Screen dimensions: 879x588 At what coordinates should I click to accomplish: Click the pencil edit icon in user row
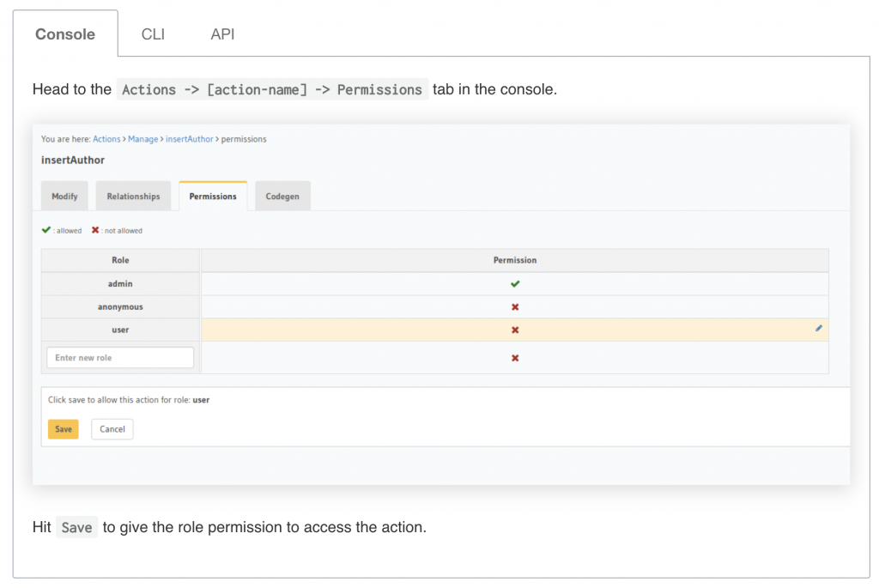[819, 329]
